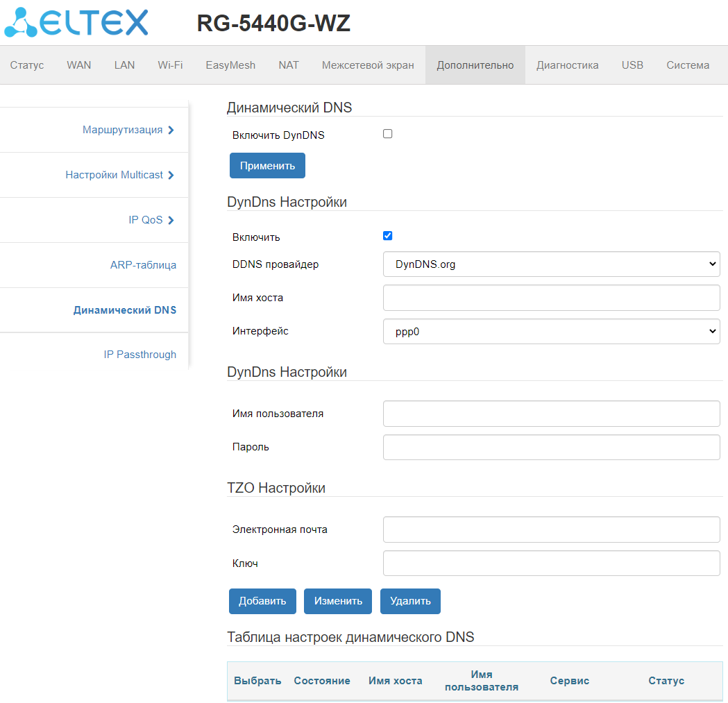Viewport: 728px width, 703px height.
Task: Select Динамический DNS sidebar item
Action: [125, 310]
